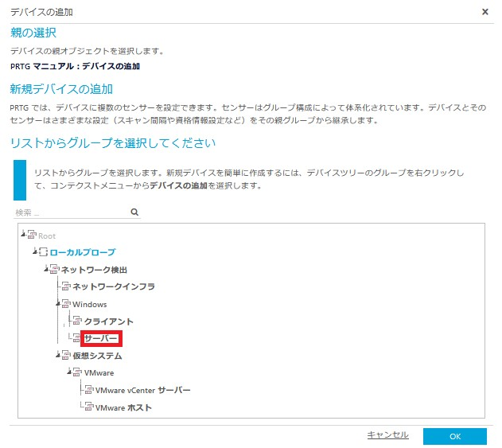Close the デバイスの追加 dialog
Viewport: 502px width, 448px height.
tap(485, 12)
